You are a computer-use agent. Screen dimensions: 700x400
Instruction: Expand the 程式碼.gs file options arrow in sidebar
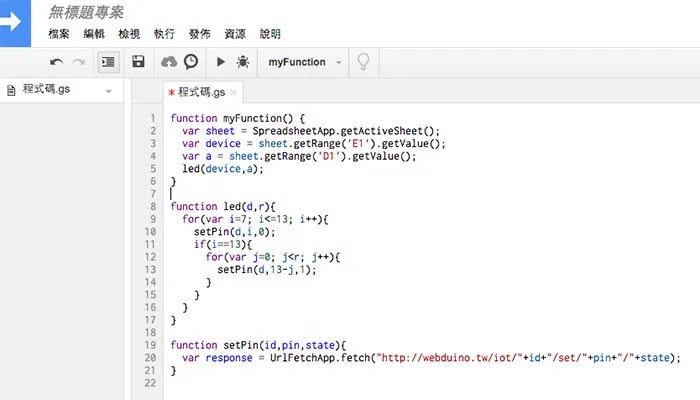click(x=108, y=92)
